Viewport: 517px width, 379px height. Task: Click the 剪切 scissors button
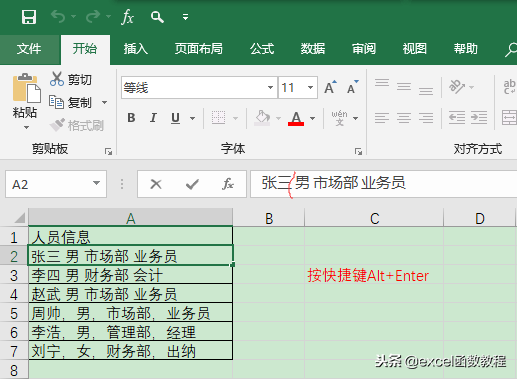[71, 79]
